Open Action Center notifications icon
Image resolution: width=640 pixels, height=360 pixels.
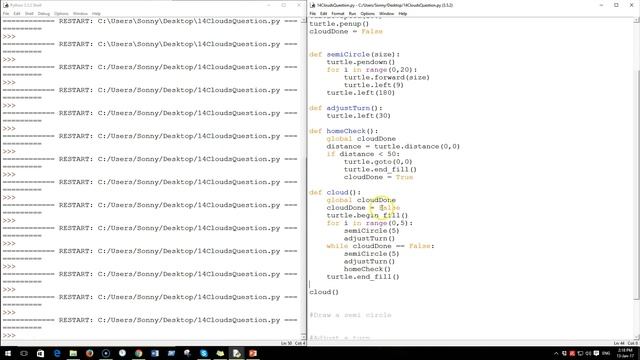pyautogui.click(x=596, y=353)
